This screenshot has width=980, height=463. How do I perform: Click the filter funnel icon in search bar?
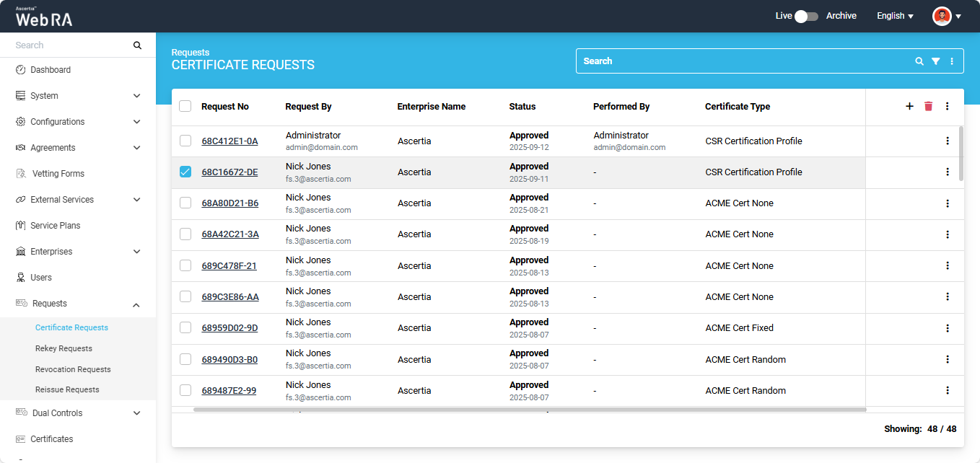[x=935, y=61]
